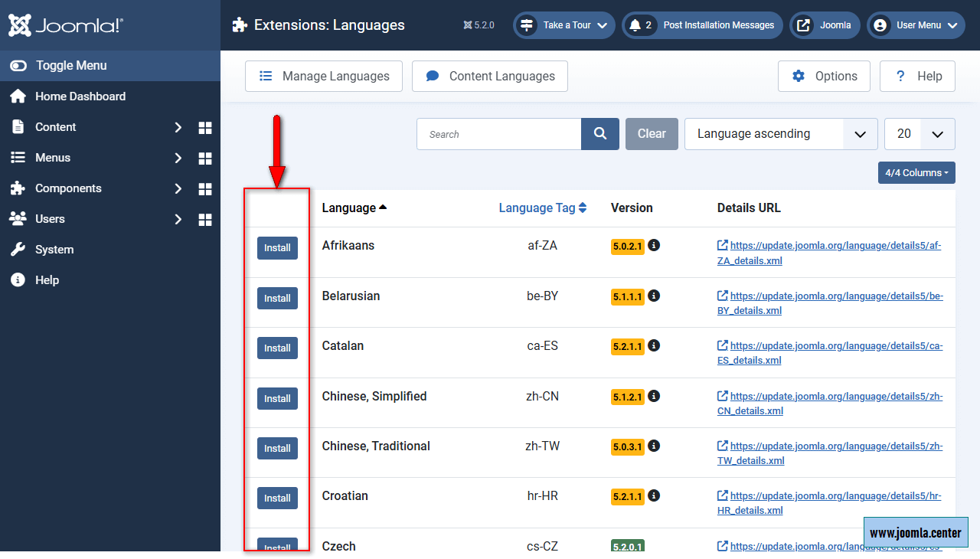Open the be-BY details URL link
This screenshot has height=559, width=980.
(x=830, y=303)
